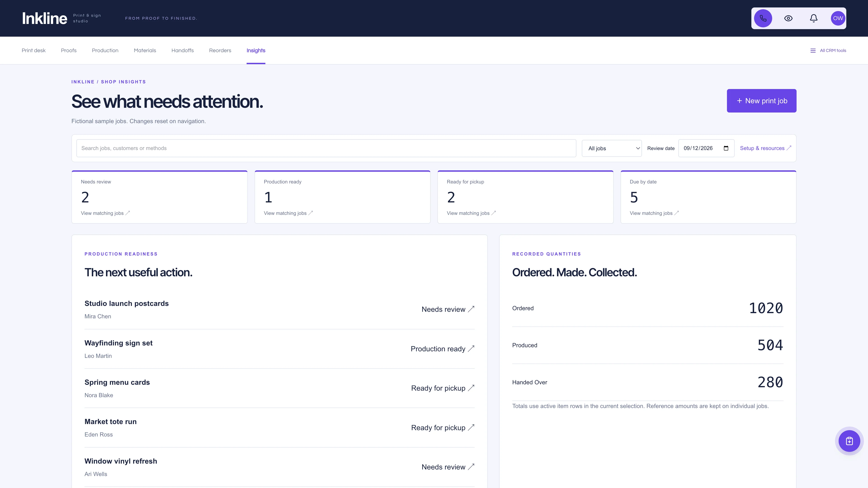Open the OW user avatar menu
Image resolution: width=868 pixels, height=488 pixels.
point(838,18)
